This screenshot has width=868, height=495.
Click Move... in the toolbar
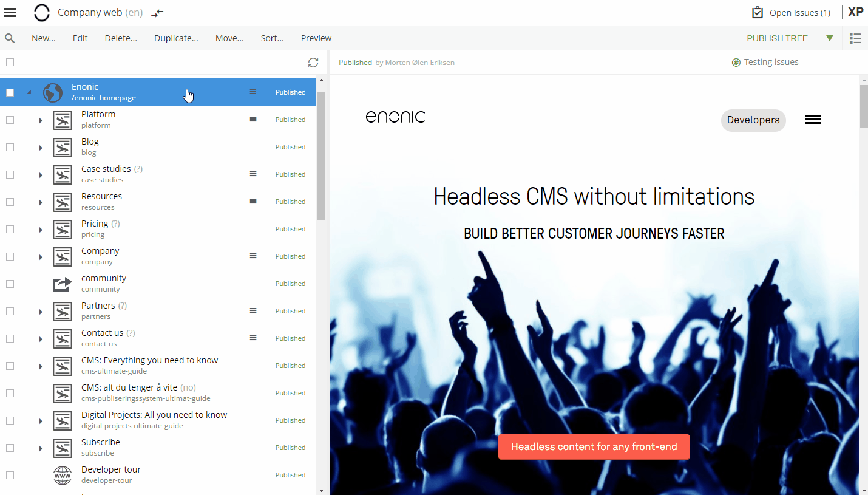[x=229, y=38]
